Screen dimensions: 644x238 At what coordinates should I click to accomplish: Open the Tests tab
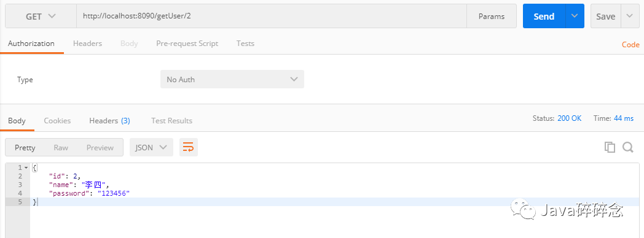pos(245,44)
